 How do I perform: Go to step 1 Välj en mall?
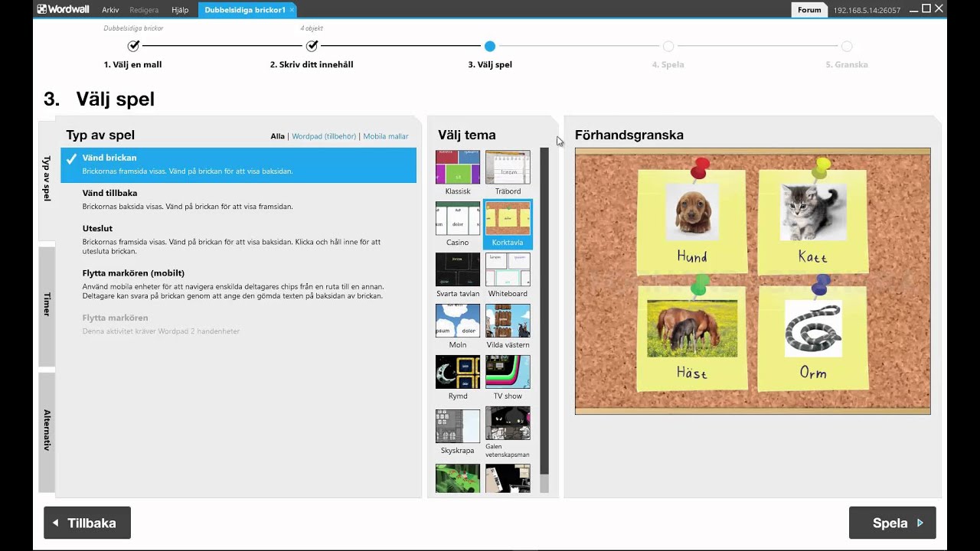point(133,46)
